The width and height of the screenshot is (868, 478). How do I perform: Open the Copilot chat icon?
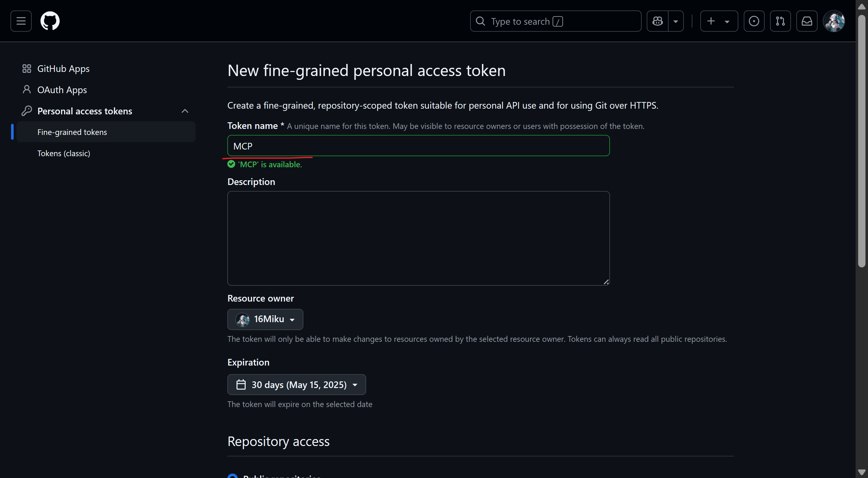[x=657, y=21]
